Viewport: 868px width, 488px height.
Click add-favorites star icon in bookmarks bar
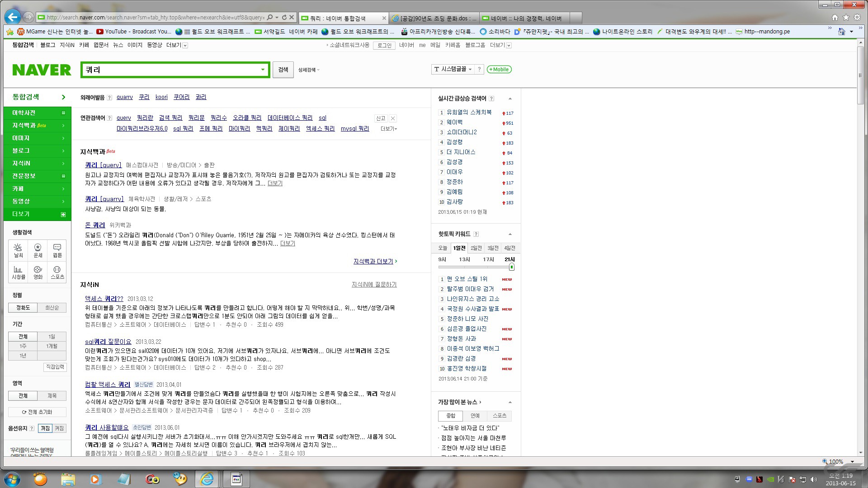[10, 32]
